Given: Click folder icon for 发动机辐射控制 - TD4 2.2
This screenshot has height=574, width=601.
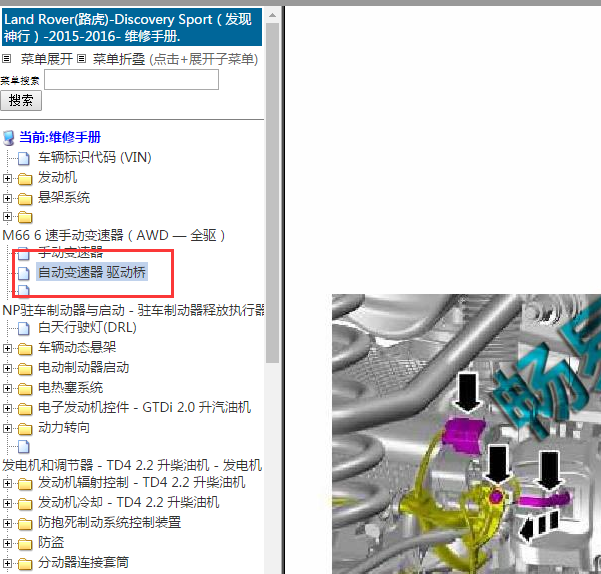Looking at the screenshot, I should [25, 484].
